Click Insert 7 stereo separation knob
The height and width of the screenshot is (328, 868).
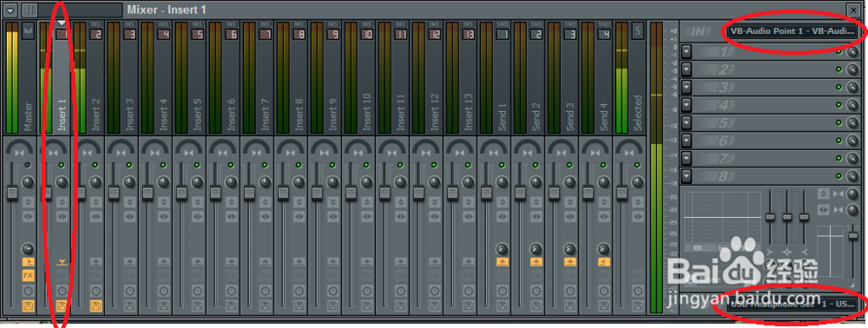264,182
